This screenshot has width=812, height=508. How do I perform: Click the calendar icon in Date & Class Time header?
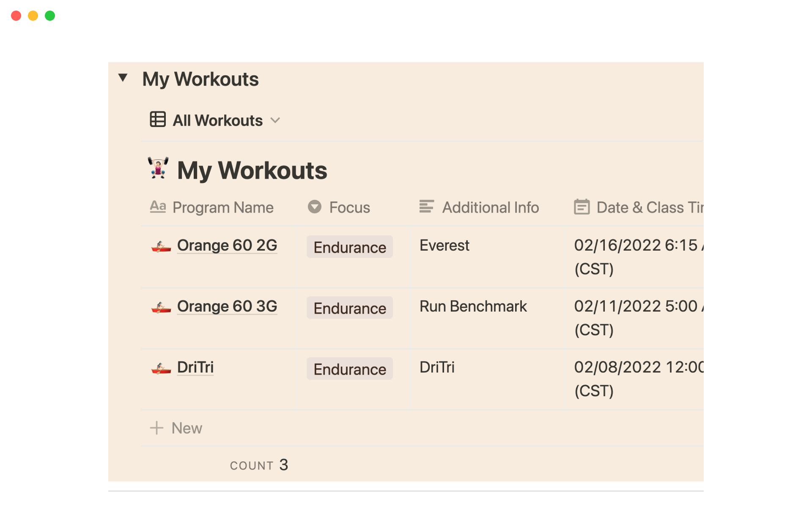(582, 207)
